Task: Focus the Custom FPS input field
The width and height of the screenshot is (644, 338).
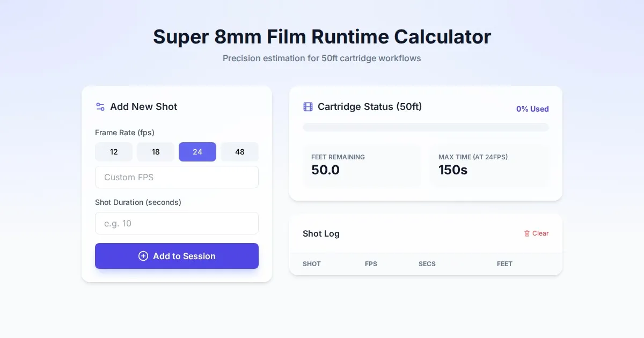Action: 177,177
